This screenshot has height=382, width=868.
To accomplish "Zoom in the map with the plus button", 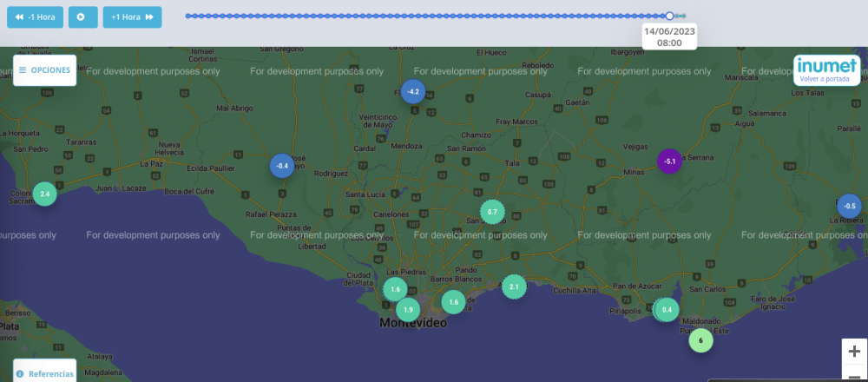I will 854,351.
